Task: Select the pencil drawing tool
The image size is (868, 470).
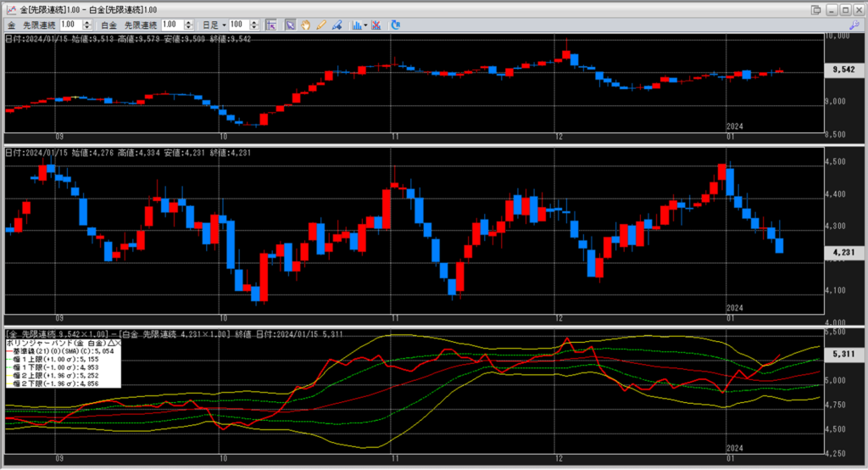Action: 321,25
